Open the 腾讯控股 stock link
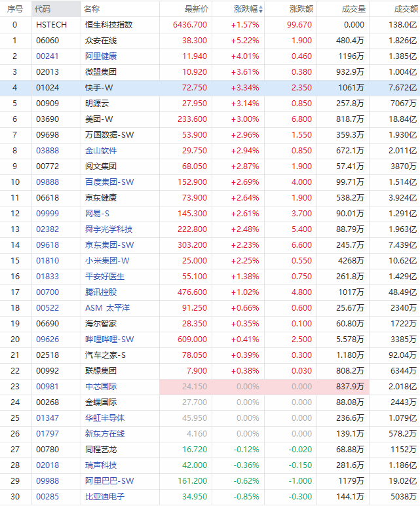 (x=101, y=292)
